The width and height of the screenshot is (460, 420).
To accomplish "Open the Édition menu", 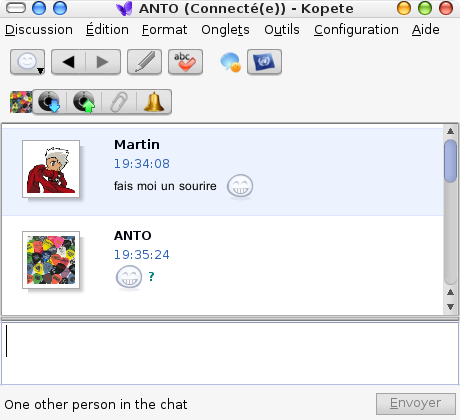I will point(107,30).
